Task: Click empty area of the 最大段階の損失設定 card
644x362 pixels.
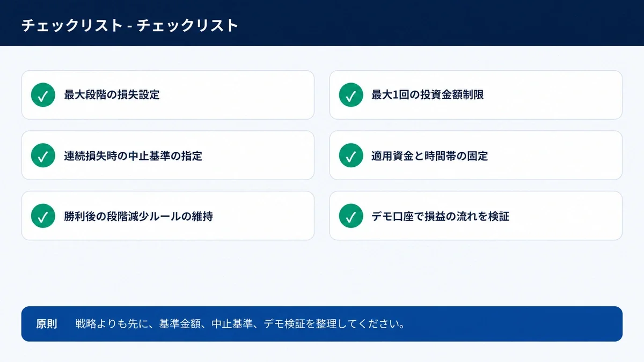Action: (x=236, y=95)
